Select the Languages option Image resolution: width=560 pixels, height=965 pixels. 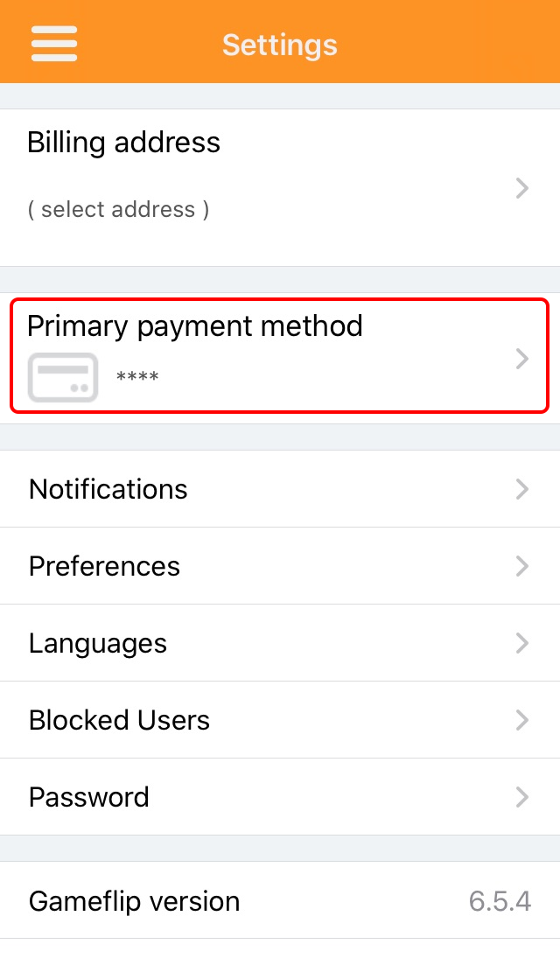(x=98, y=643)
